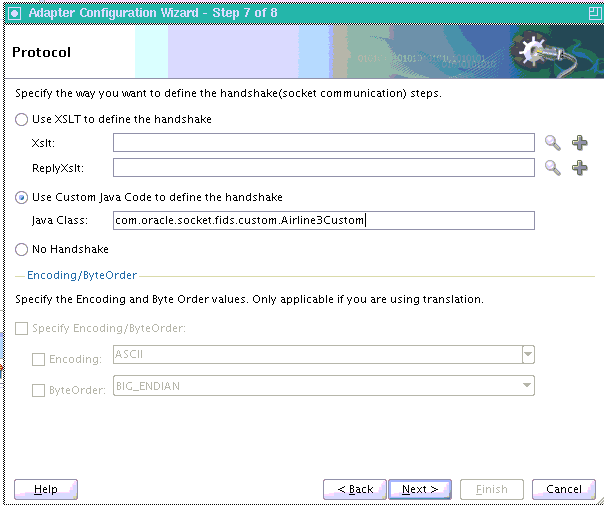604x505 pixels.
Task: Cancel the Adapter Configuration Wizard
Action: click(564, 489)
